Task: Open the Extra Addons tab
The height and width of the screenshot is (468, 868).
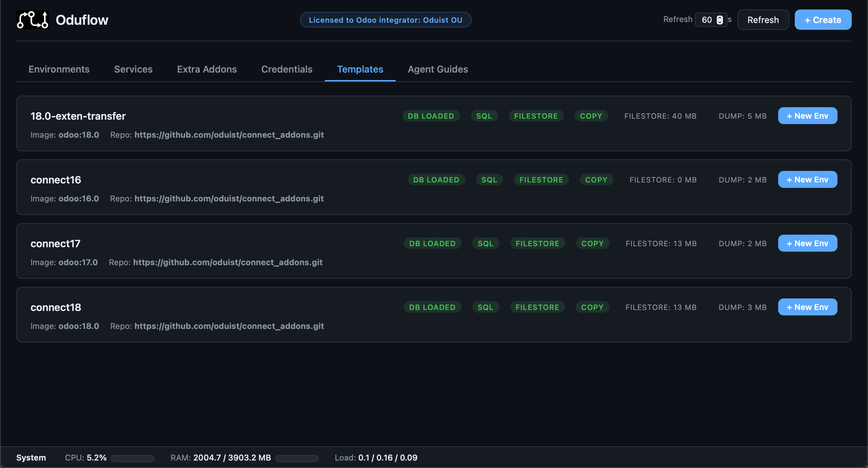Action: click(x=206, y=69)
